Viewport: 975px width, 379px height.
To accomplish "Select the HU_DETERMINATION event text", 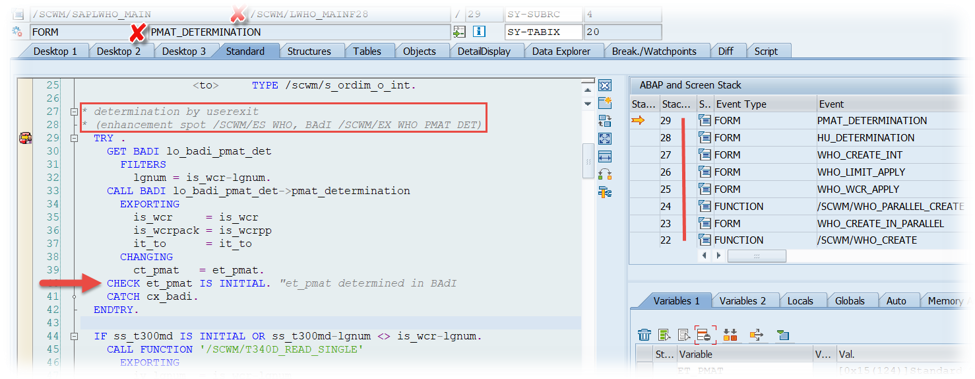I will point(865,138).
